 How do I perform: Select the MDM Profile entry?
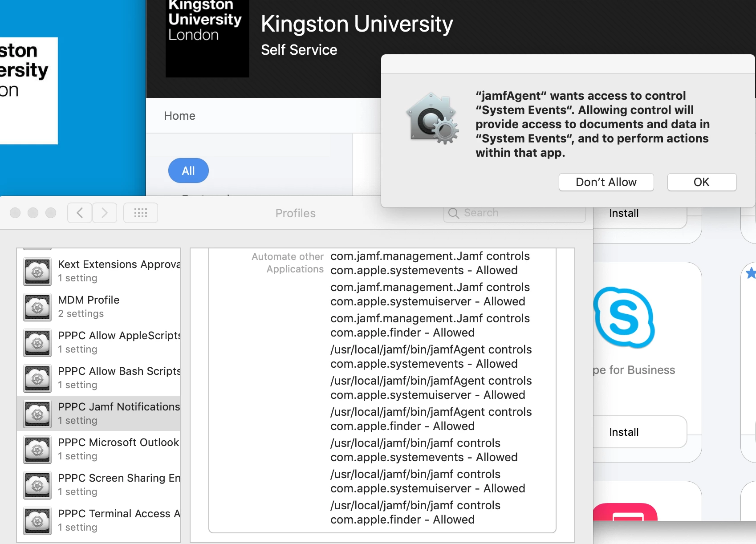[x=98, y=307]
